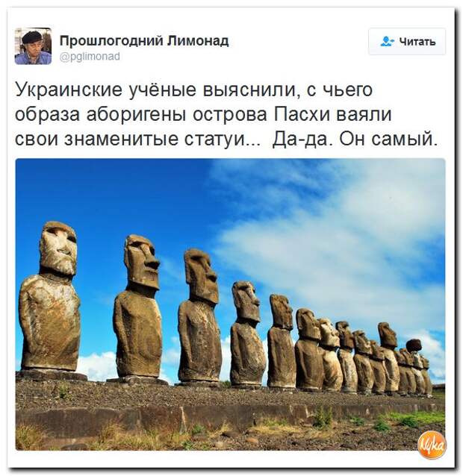
Task: Open the profile avatar of Прошлогодний Лимонад
Action: pos(33,46)
